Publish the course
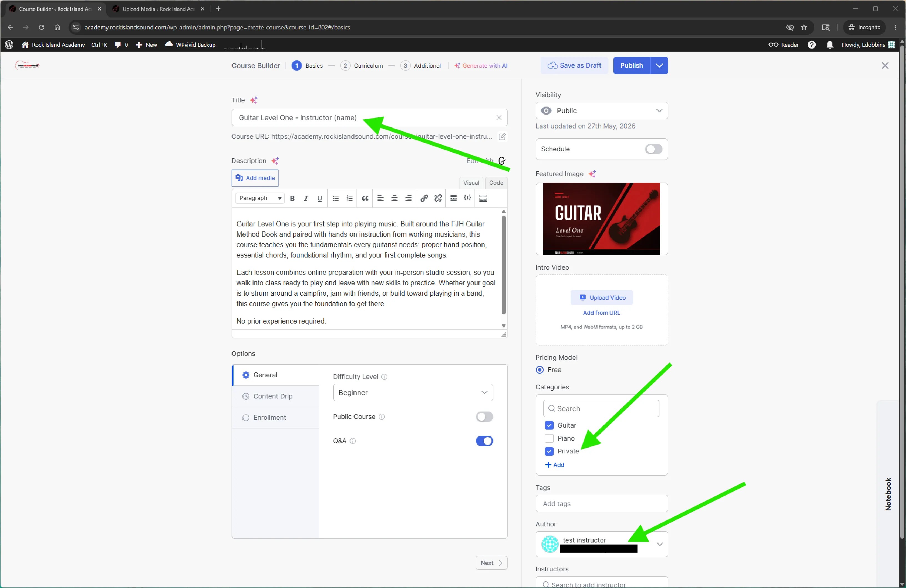 tap(632, 65)
